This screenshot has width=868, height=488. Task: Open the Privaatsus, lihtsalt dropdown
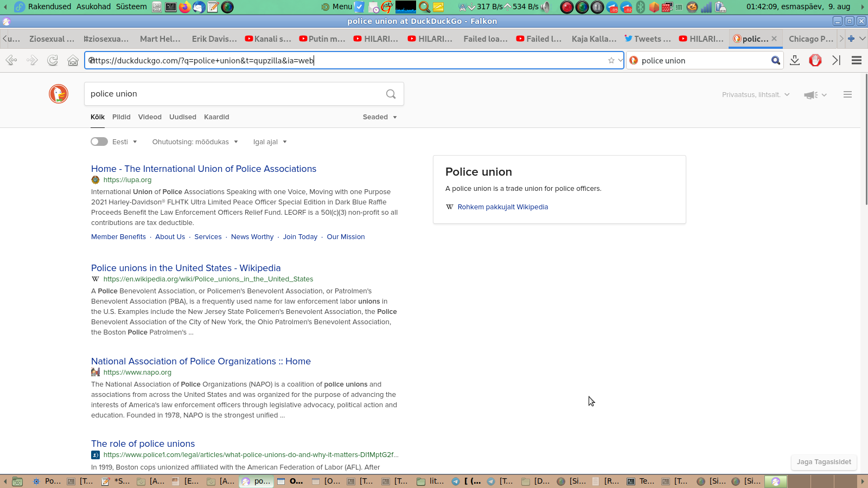click(x=755, y=95)
